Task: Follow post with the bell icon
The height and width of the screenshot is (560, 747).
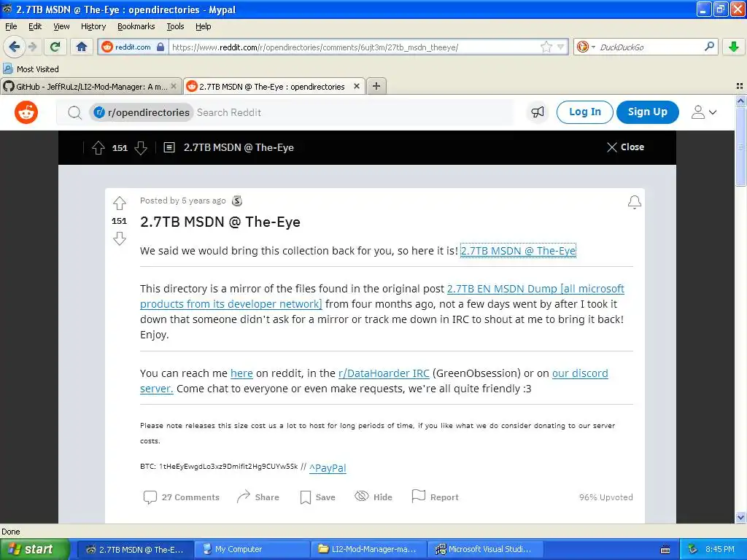Action: [634, 202]
